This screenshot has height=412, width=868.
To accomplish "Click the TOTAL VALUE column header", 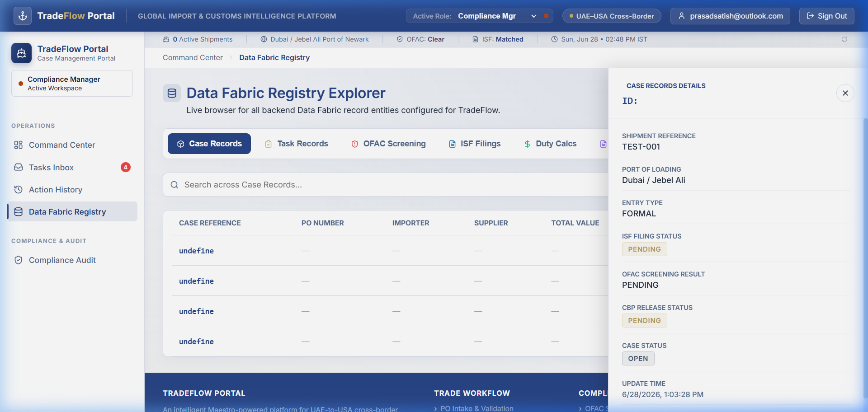I will click(575, 223).
